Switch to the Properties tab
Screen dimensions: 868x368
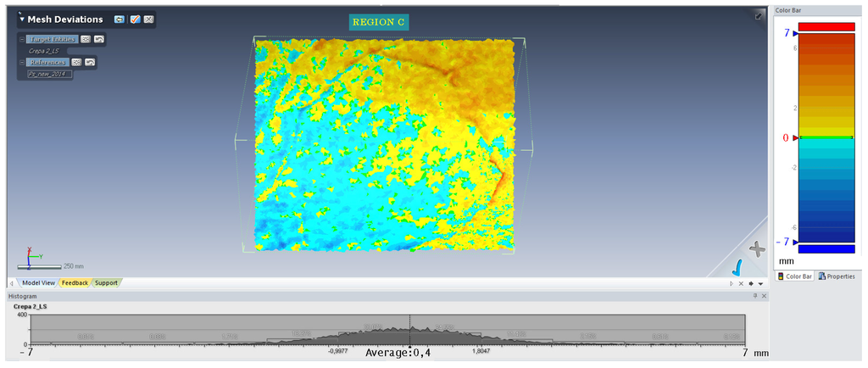(837, 276)
